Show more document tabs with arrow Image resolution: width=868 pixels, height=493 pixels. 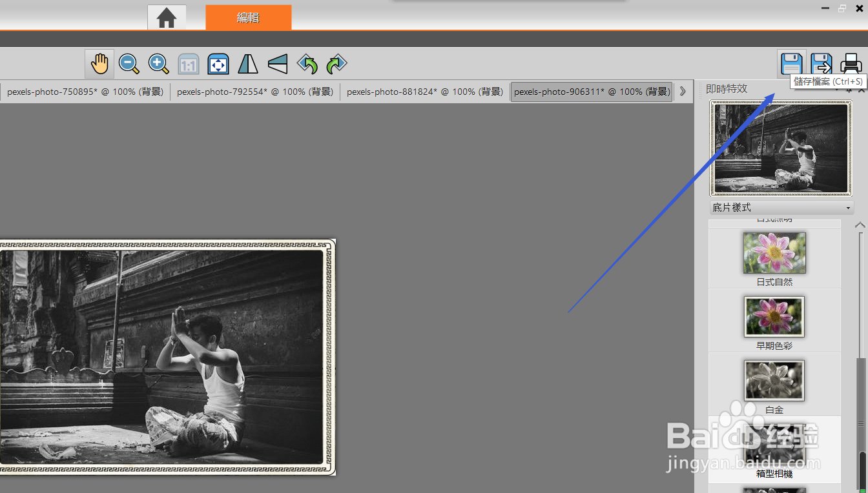point(683,92)
